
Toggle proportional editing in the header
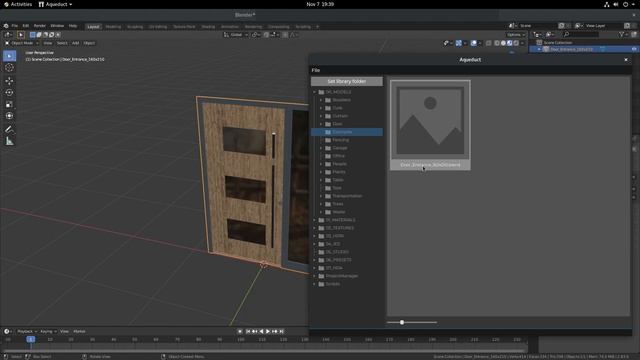coord(285,35)
